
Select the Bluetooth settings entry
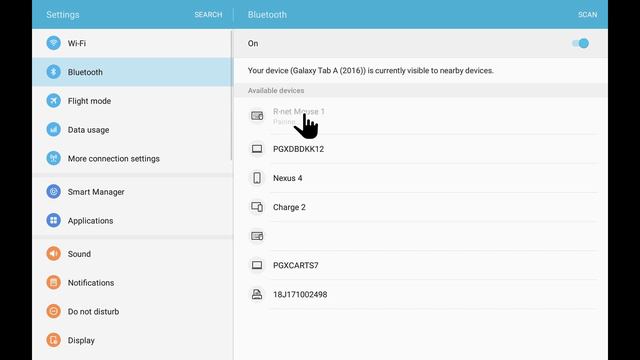point(132,72)
